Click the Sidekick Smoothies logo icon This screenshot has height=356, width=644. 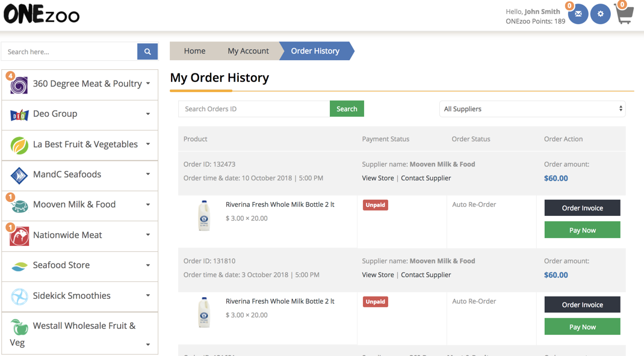pos(19,296)
